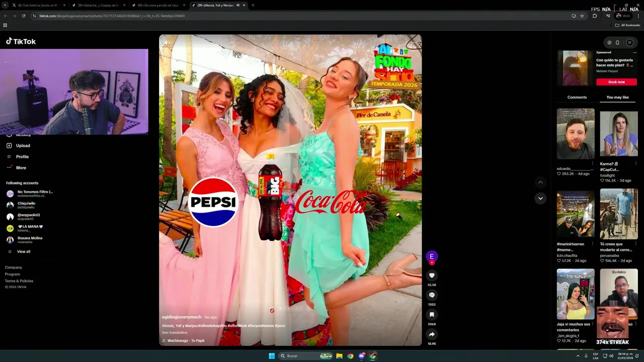Like the photo post with heart icon
Screen dimensions: 644x362
coord(432,276)
